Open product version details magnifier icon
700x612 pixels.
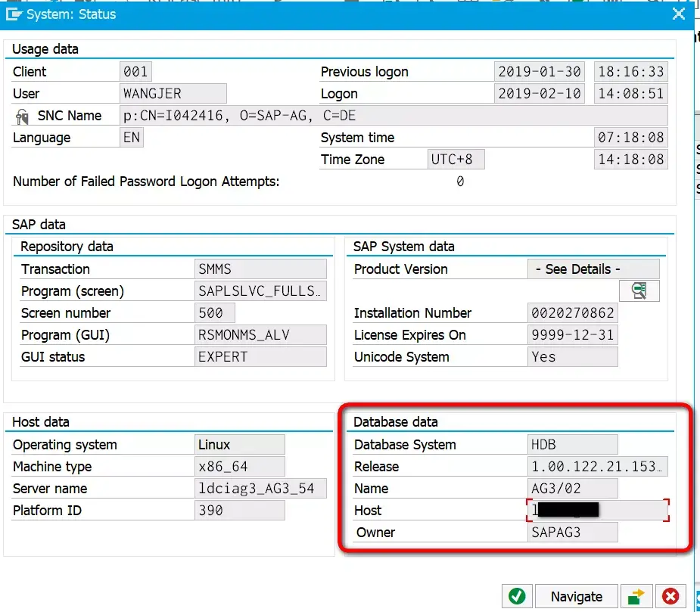click(x=639, y=291)
